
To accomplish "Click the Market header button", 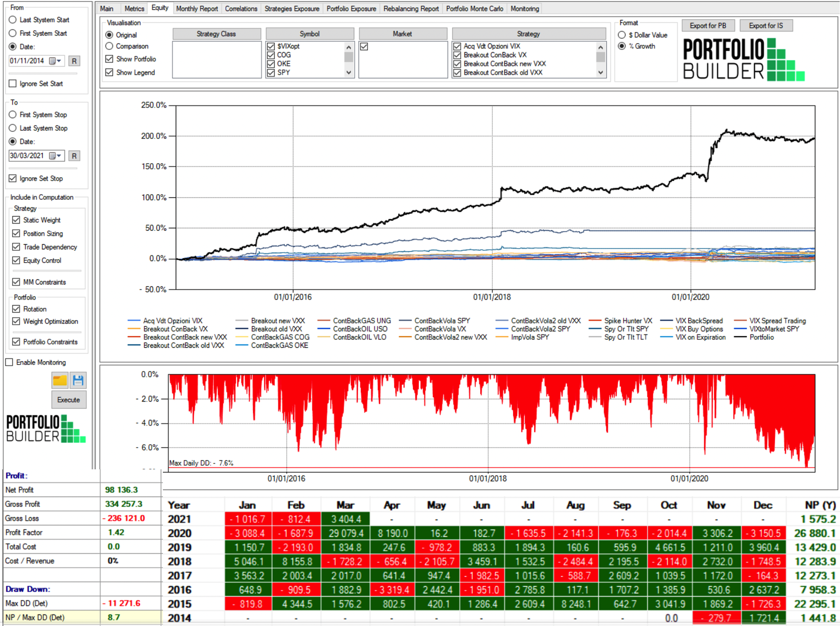I will [403, 34].
